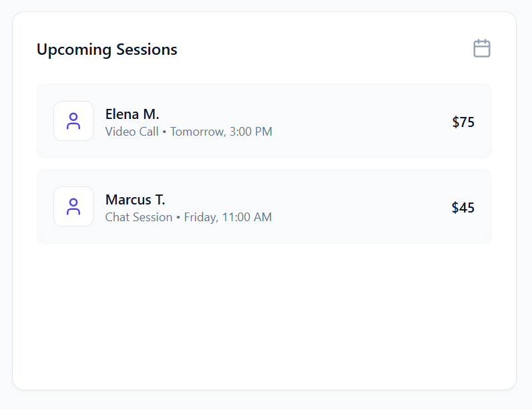532x409 pixels.
Task: Click the word "Sessions" in the heading
Action: (147, 49)
